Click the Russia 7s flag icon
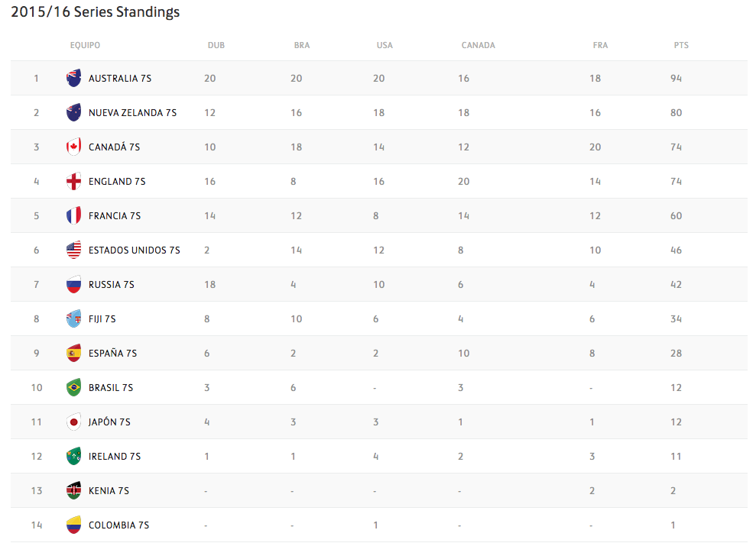756x556 pixels. 73,284
